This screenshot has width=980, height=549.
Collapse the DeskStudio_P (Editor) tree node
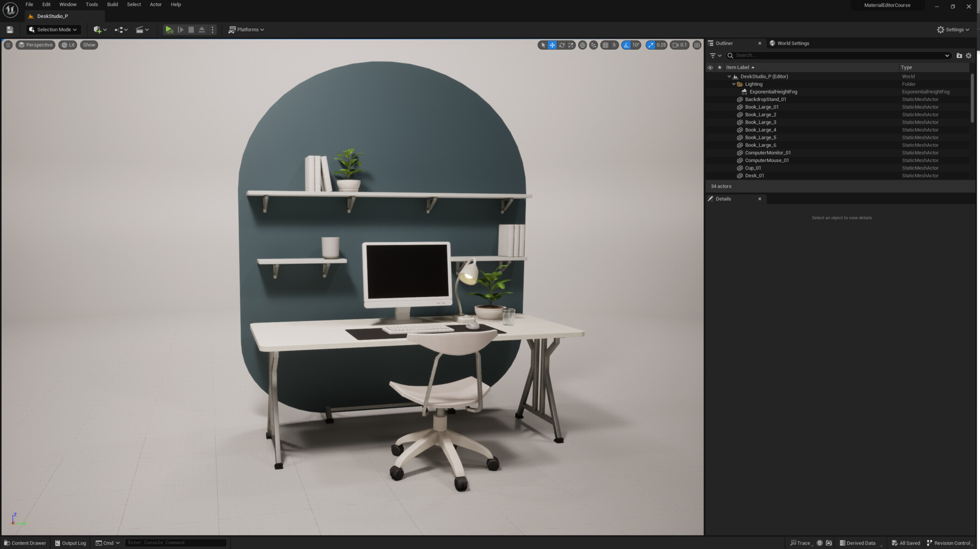(x=730, y=77)
